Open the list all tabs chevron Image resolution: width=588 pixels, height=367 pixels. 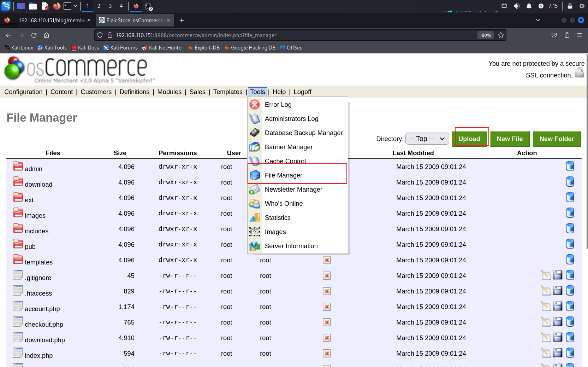coord(538,20)
